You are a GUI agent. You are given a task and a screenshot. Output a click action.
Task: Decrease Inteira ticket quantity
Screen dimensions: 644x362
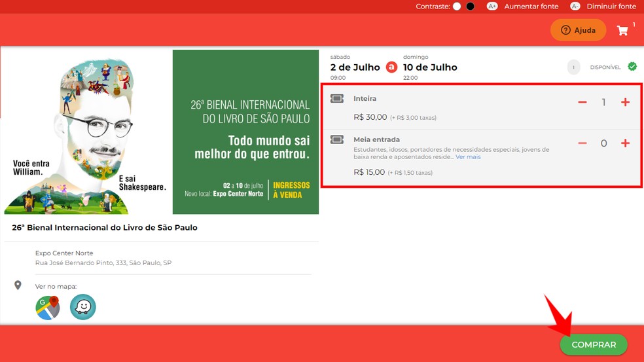coord(582,102)
